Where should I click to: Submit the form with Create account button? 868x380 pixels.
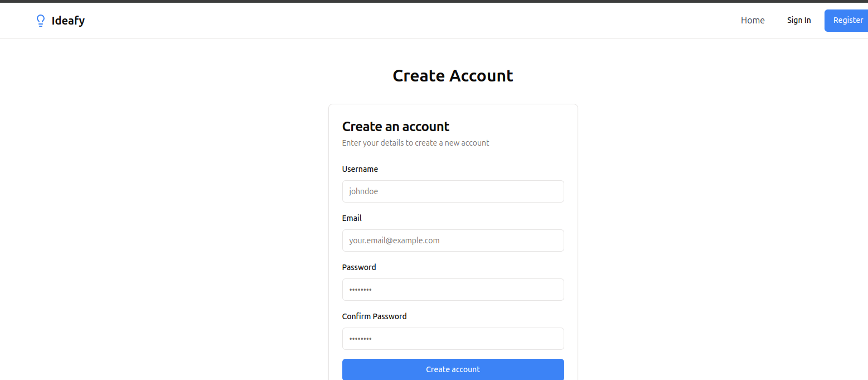coord(453,369)
